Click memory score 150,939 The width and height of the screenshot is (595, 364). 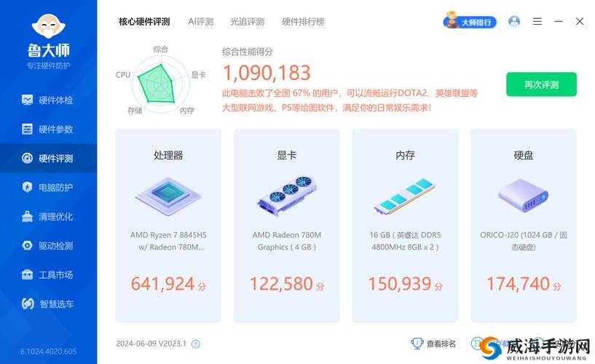(400, 284)
